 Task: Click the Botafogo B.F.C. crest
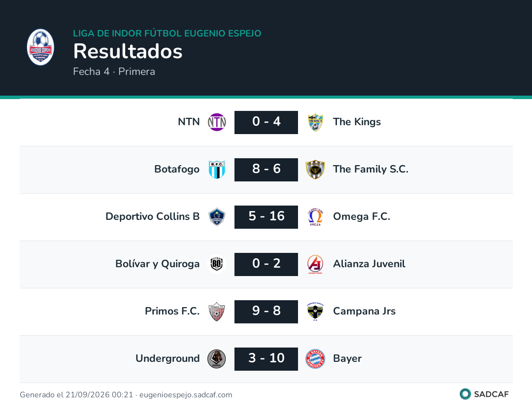click(x=217, y=170)
